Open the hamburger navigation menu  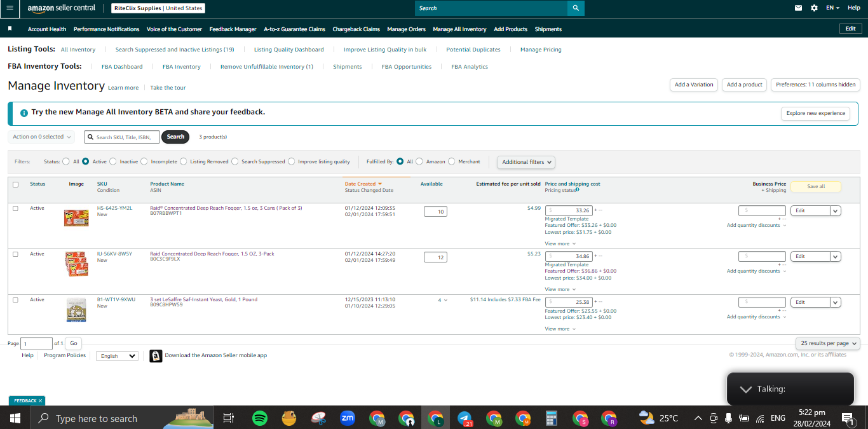click(x=10, y=8)
